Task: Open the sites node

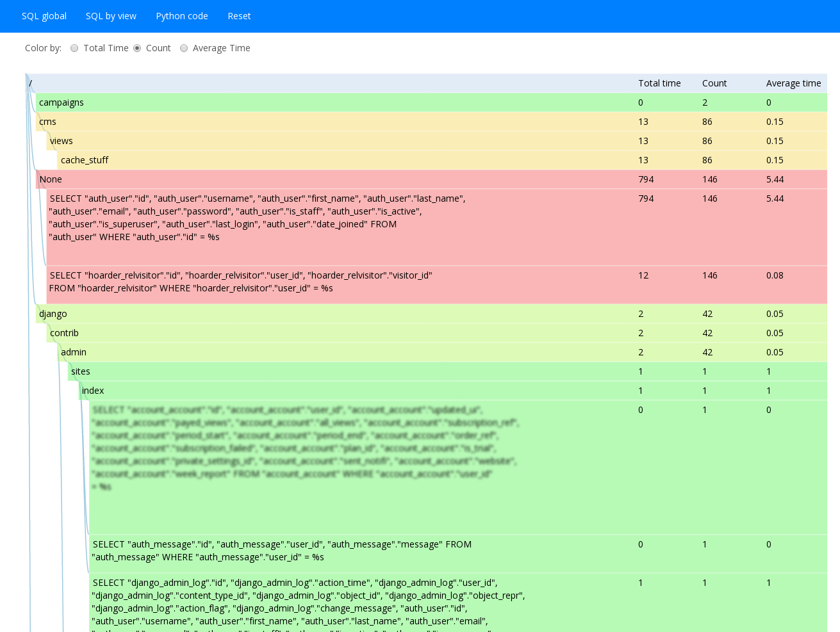Action: 80,371
